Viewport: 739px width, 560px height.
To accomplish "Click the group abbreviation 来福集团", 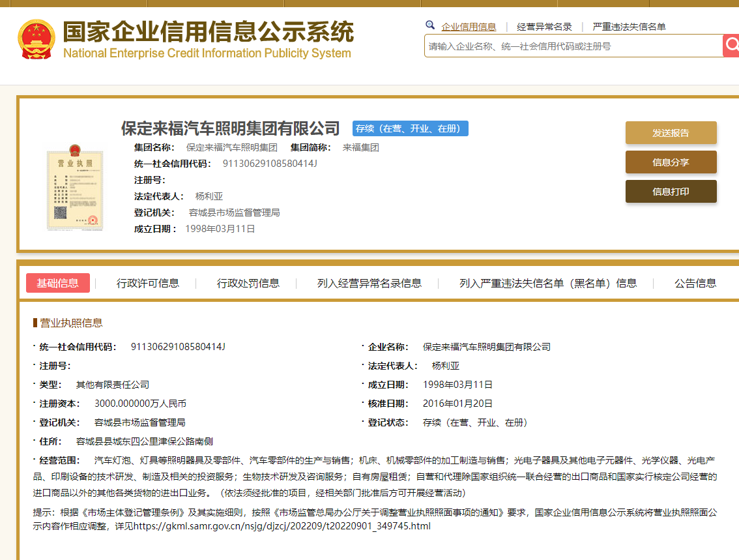I will pyautogui.click(x=361, y=147).
